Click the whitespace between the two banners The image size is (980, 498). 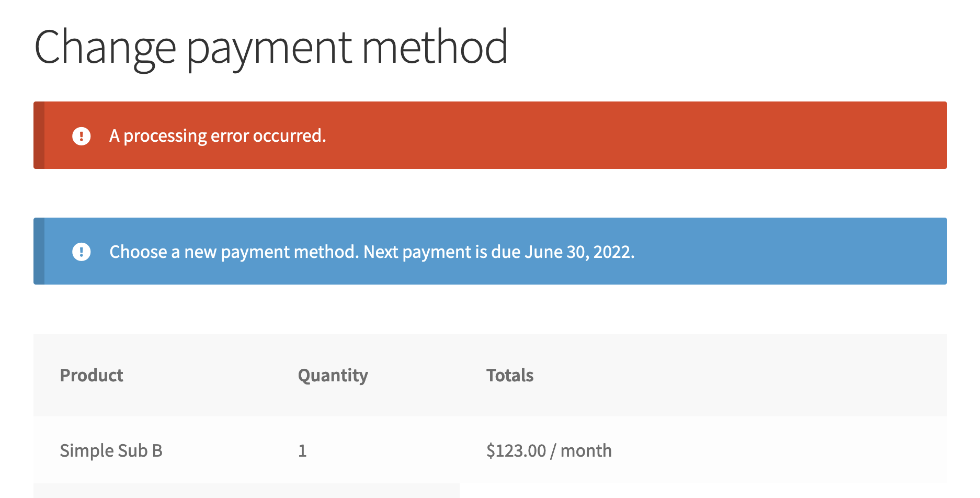(490, 194)
